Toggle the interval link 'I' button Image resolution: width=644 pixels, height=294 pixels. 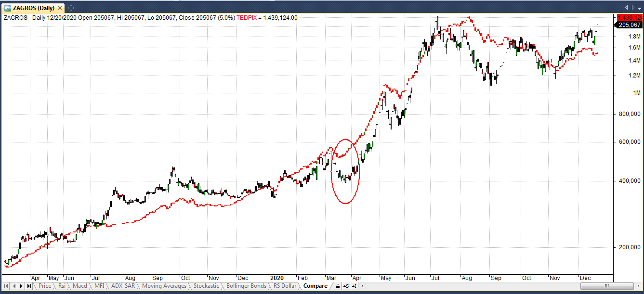coord(354,286)
